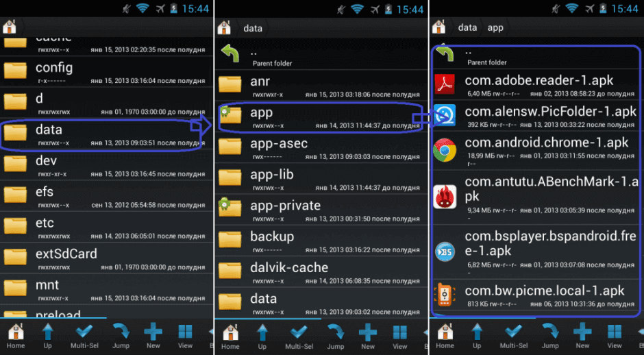
Task: Tap the BSPlayer apk icon
Action: coord(445,250)
